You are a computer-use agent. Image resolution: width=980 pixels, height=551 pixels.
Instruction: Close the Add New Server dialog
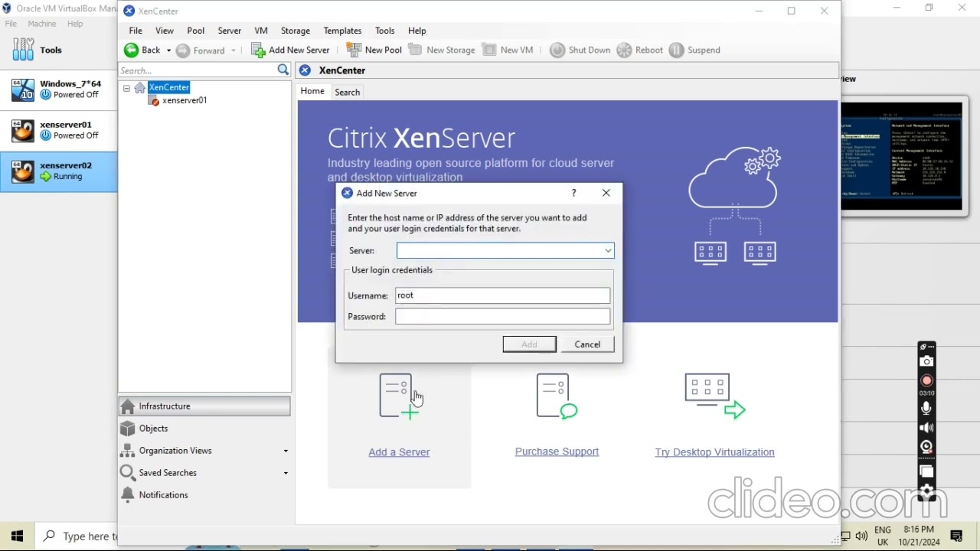606,193
